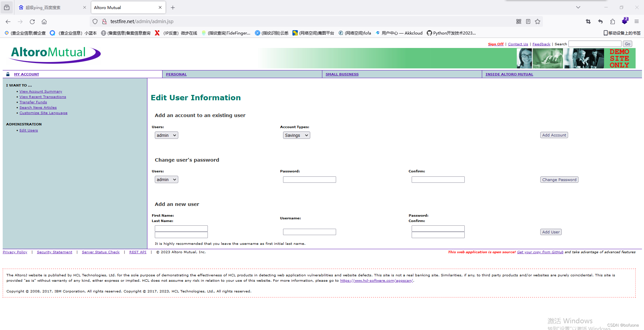Open the 小蓝本 bookmark
Image resolution: width=644 pixels, height=330 pixels.
pos(74,33)
